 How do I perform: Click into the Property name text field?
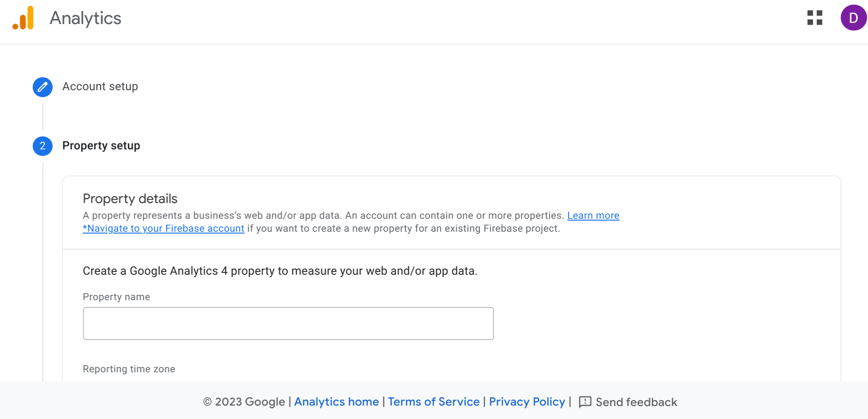tap(288, 323)
